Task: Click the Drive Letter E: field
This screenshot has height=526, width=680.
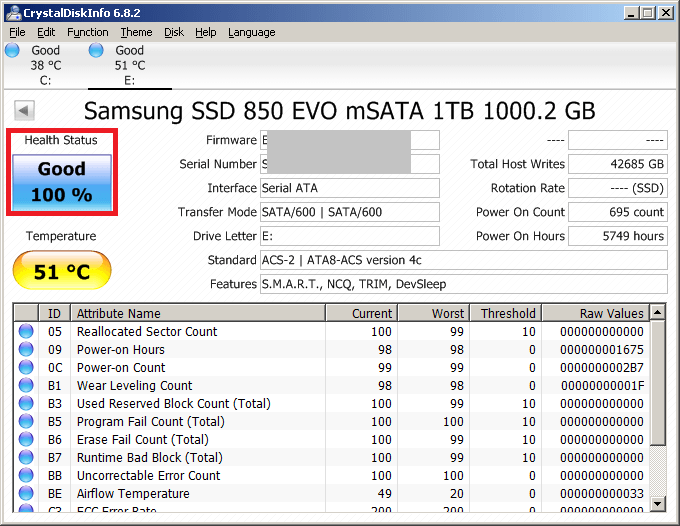Action: [x=350, y=236]
